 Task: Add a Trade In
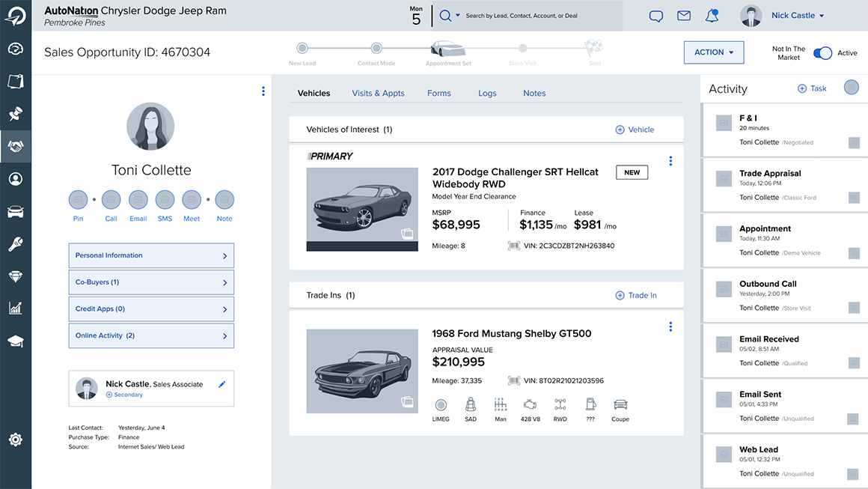click(x=636, y=295)
